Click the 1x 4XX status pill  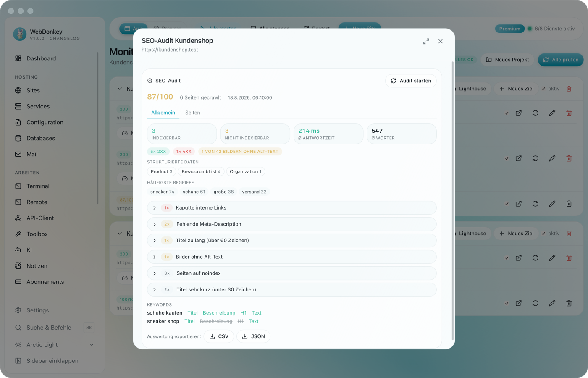click(184, 152)
